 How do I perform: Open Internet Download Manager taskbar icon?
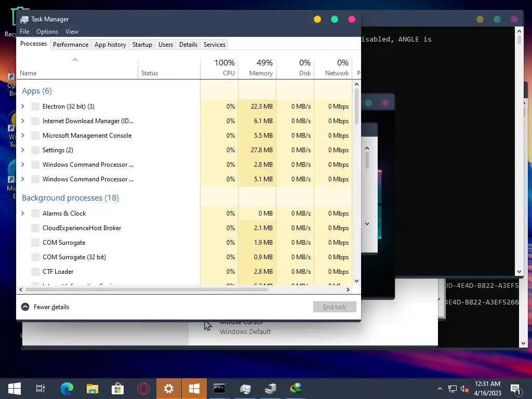click(x=296, y=388)
